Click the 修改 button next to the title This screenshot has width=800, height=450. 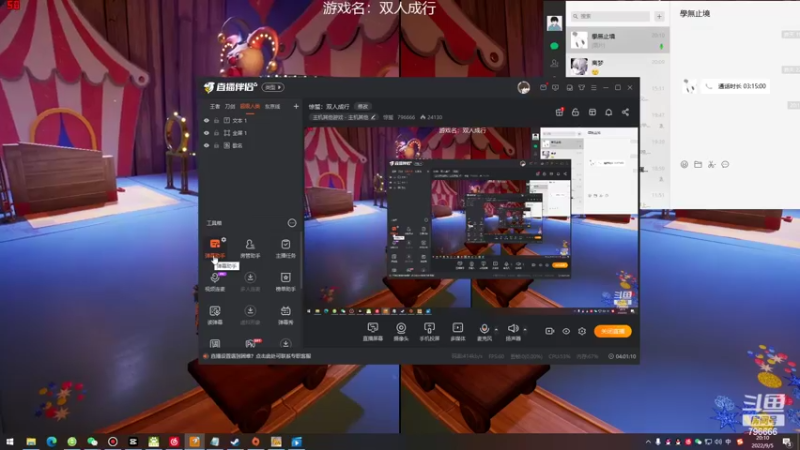pyautogui.click(x=363, y=107)
